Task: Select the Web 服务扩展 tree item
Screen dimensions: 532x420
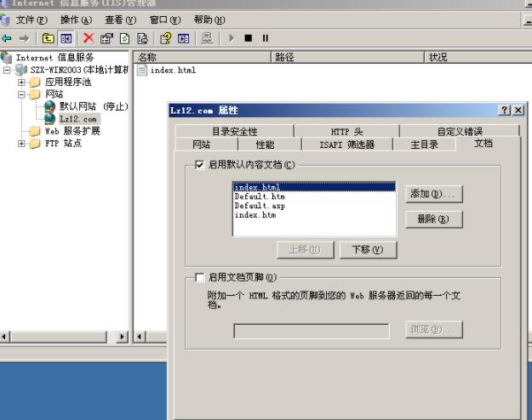Action: [x=72, y=131]
